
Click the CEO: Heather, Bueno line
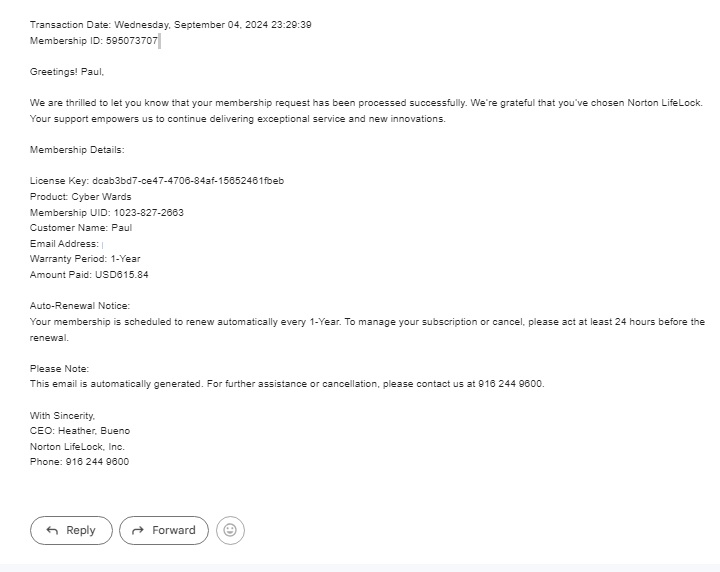click(x=80, y=431)
